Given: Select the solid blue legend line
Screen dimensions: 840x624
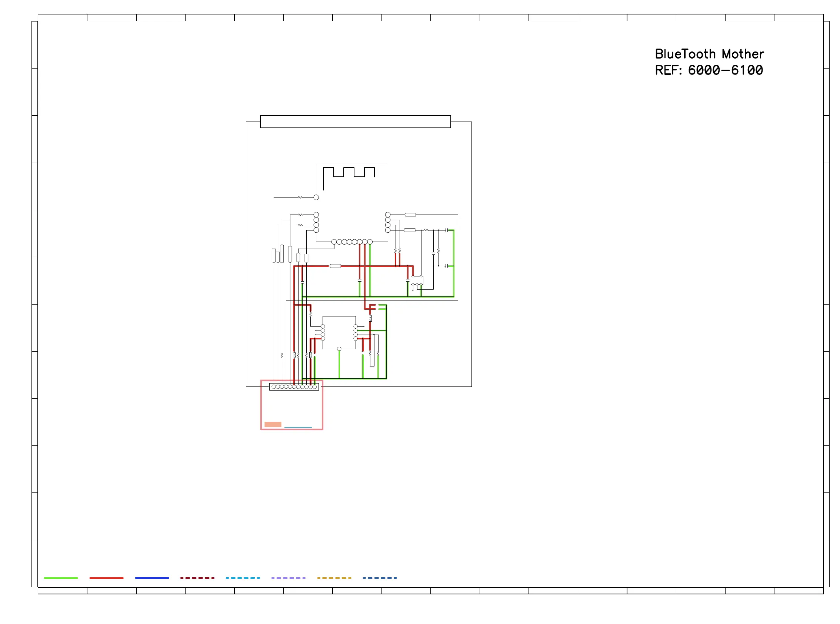Looking at the screenshot, I should [x=152, y=578].
